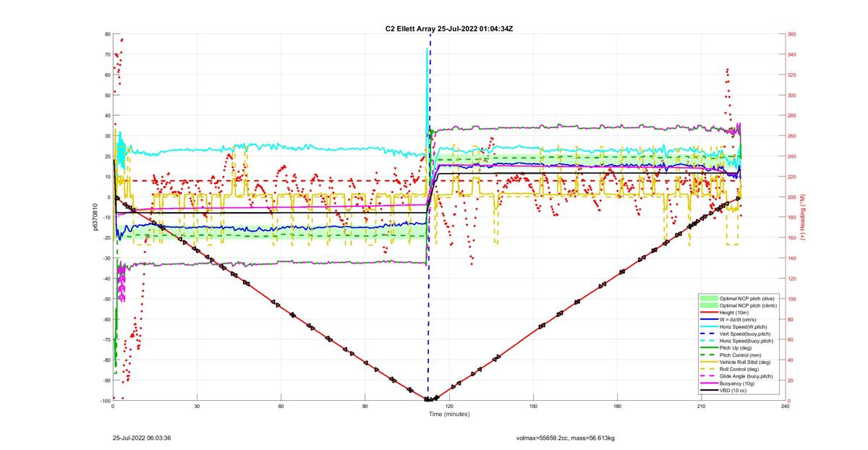Click the green patch beside Optimal NCP pitch (dive)
The height and width of the screenshot is (450, 868).
(708, 297)
